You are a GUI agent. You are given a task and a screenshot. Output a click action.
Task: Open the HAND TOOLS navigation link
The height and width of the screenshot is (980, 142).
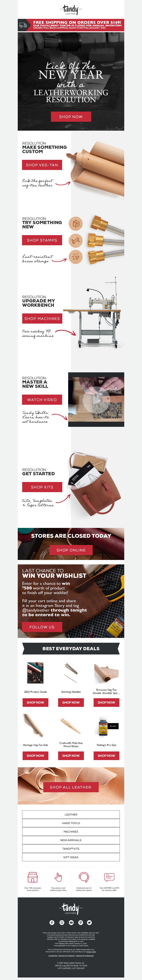(x=71, y=823)
